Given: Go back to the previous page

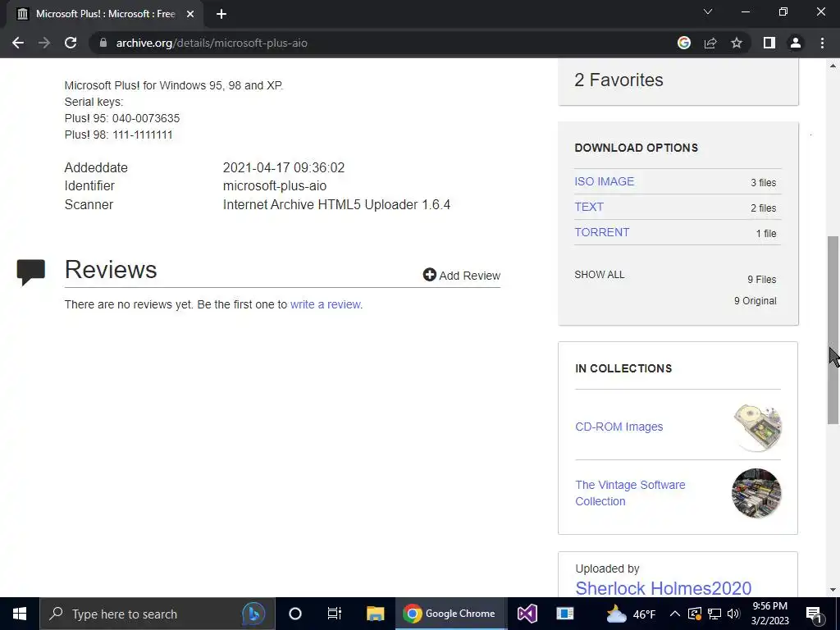Looking at the screenshot, I should (18, 43).
